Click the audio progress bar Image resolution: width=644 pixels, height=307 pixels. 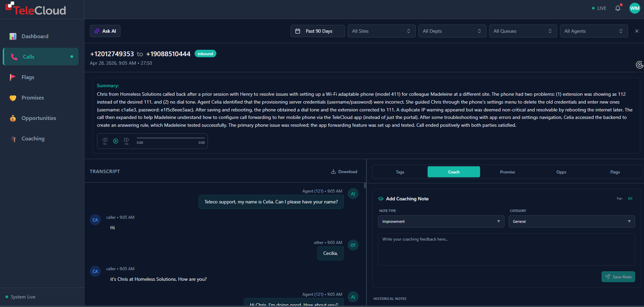(171, 138)
